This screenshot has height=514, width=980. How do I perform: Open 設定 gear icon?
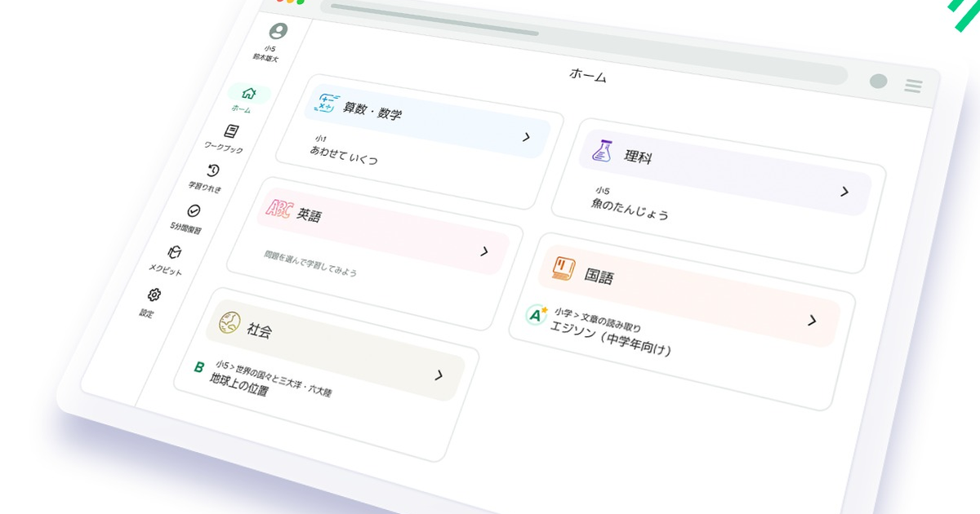click(154, 295)
